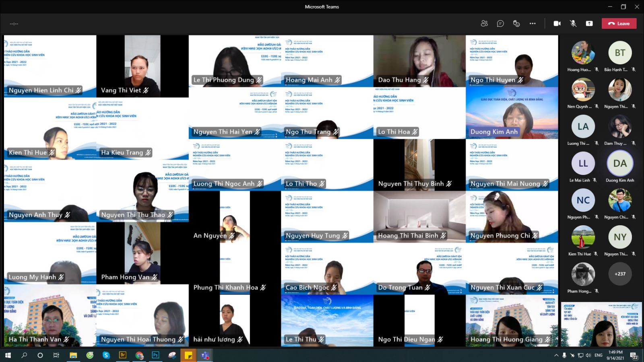Screen dimensions: 644x362
Task: Select the BT avatar for Bảo Hạnh
Action: pyautogui.click(x=620, y=53)
